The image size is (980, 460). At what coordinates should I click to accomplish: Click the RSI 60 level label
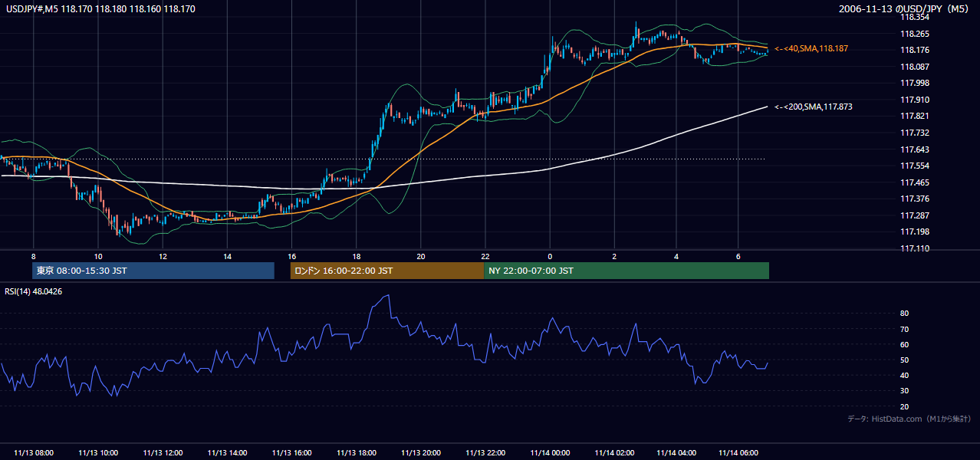coord(905,344)
